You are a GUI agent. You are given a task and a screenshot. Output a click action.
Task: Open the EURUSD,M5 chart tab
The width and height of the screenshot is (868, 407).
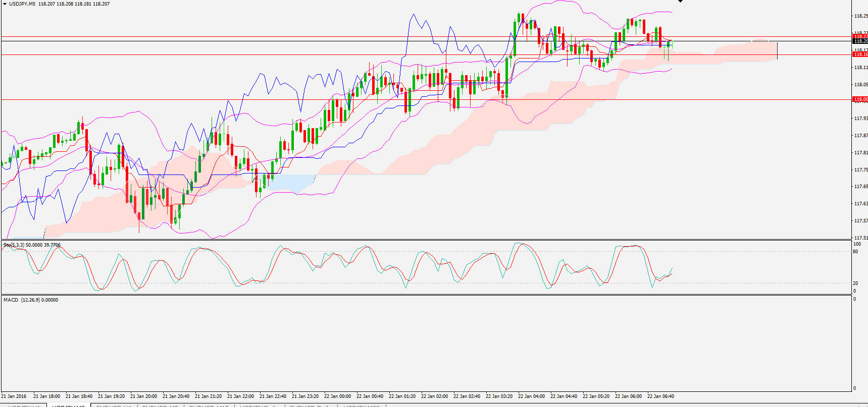click(160, 405)
